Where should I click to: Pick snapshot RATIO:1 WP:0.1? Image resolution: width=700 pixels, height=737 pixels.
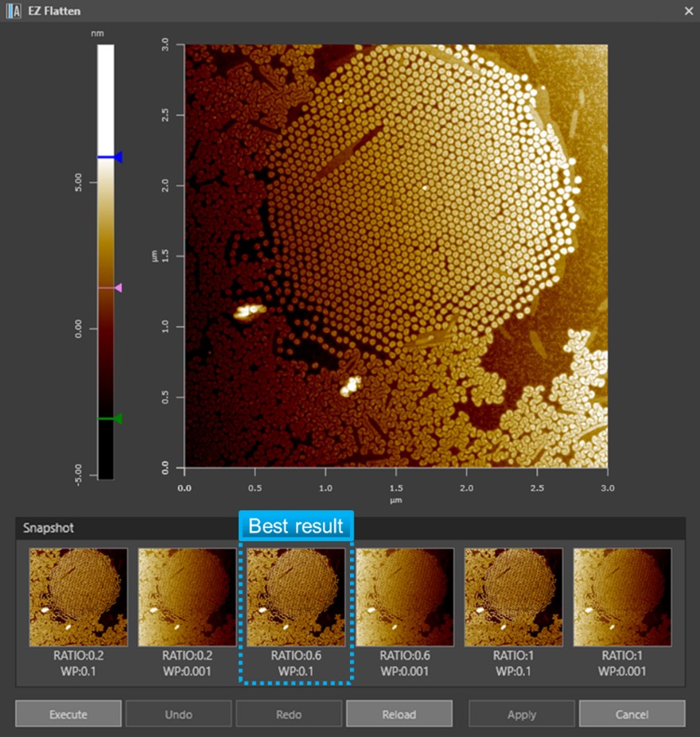(x=513, y=596)
